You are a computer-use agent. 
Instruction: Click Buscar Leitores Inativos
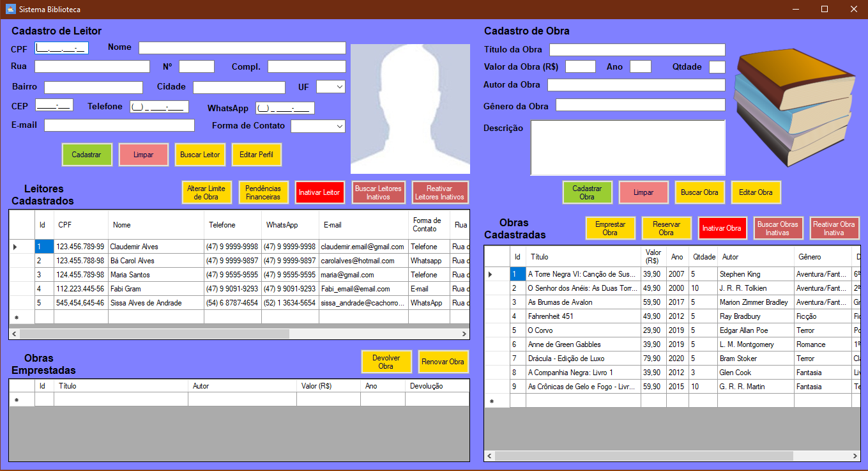pyautogui.click(x=379, y=192)
